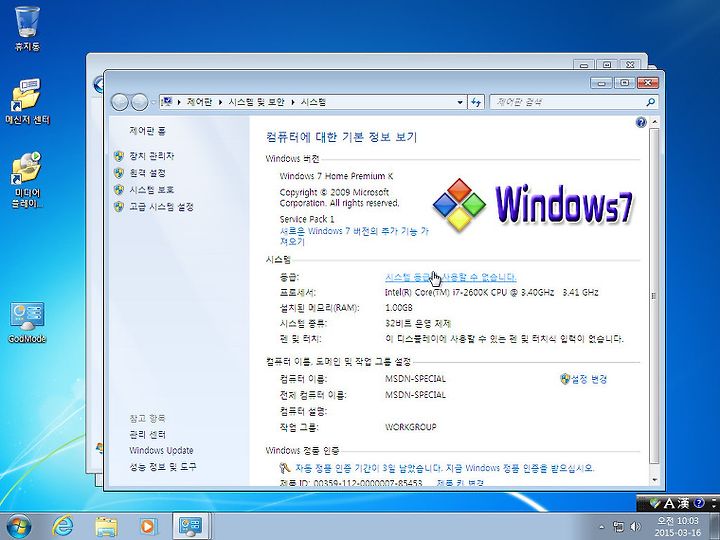This screenshot has height=540, width=720.
Task: Refresh the address bar view
Action: click(x=476, y=102)
